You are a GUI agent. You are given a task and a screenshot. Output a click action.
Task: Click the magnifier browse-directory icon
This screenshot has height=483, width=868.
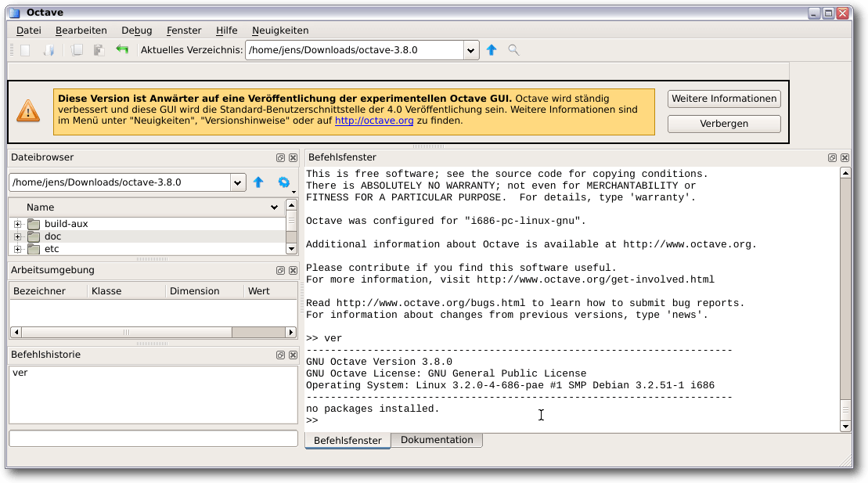[x=513, y=50]
